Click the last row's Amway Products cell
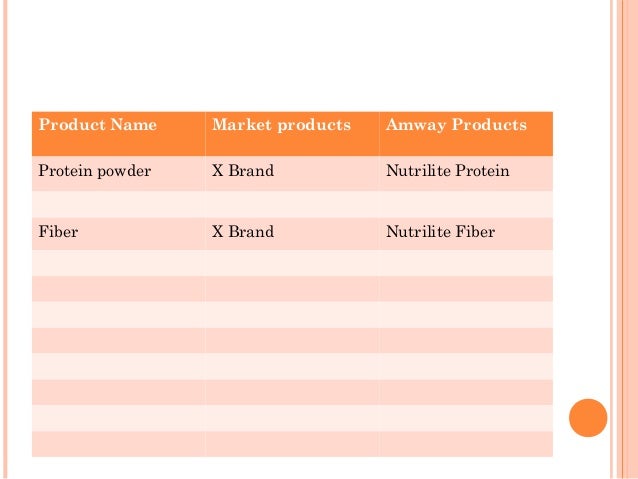The height and width of the screenshot is (479, 638). point(466,444)
